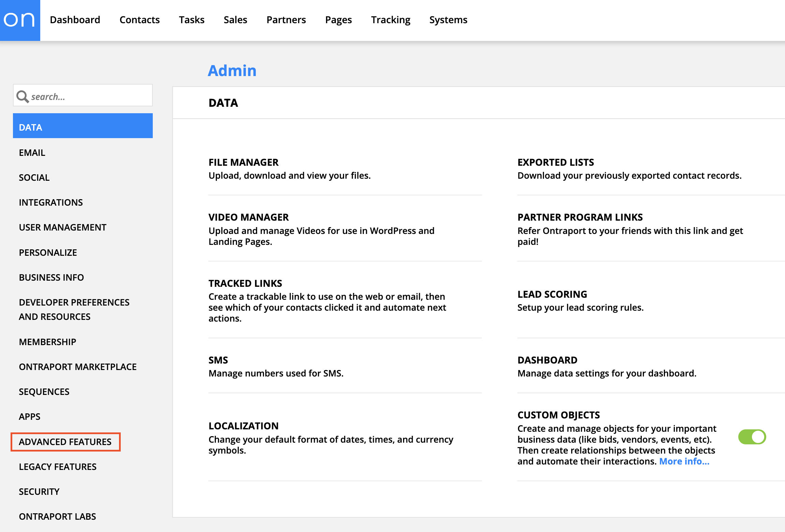Click the Ontraport 'on' logo icon
Screen dimensions: 785x532
coord(20,20)
